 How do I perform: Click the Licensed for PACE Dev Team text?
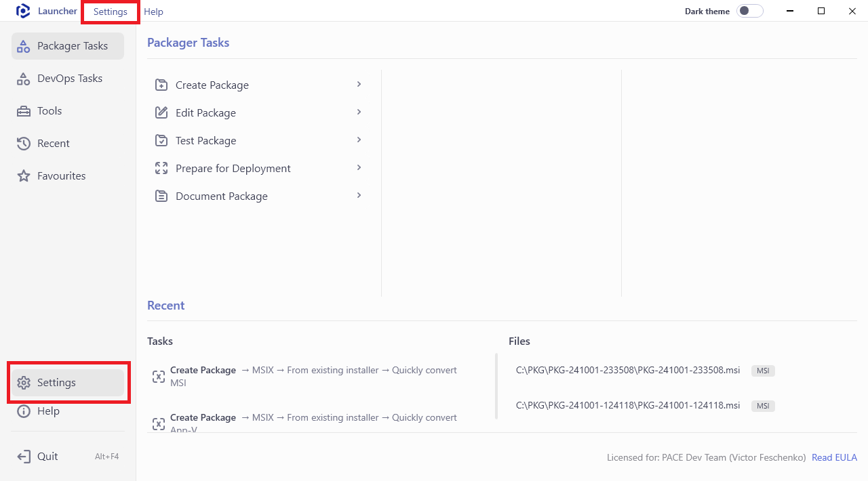[707, 458]
